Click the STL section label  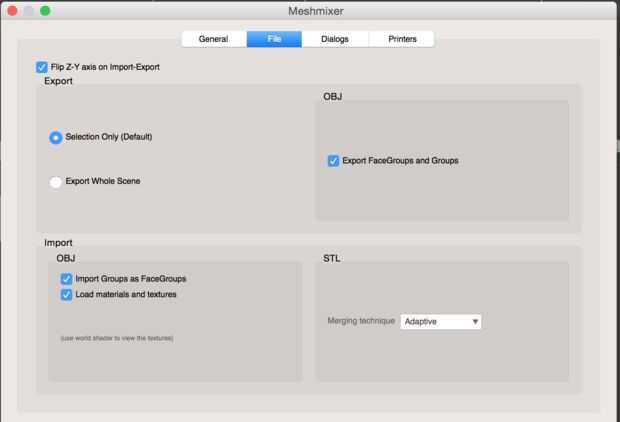332,259
